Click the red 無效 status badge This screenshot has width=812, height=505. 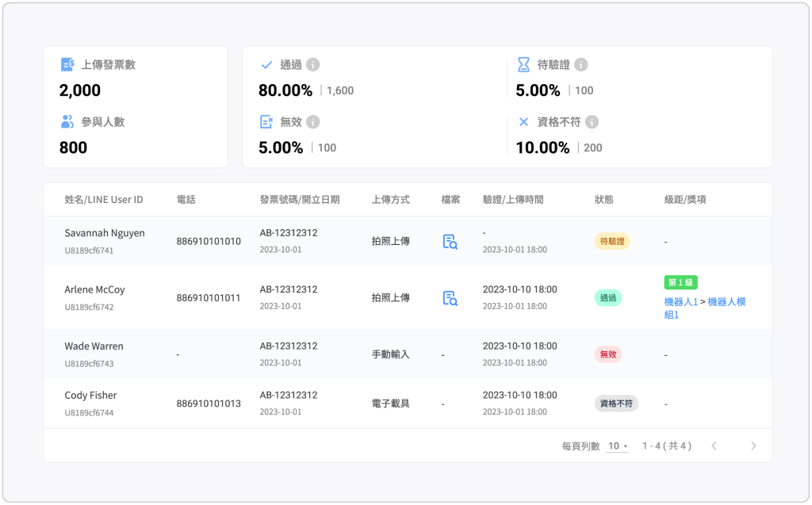tap(608, 354)
